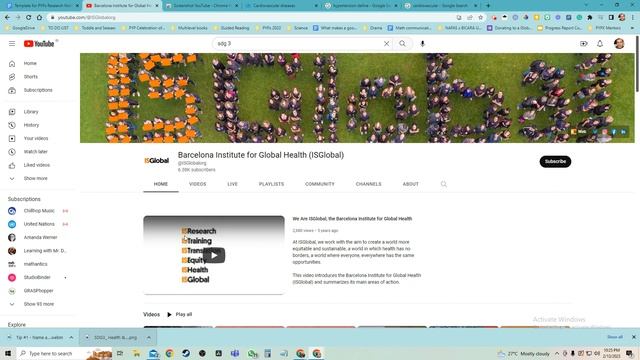Open the Windows Start menu
Viewport: 640px width, 360px height.
pyautogui.click(x=8, y=353)
